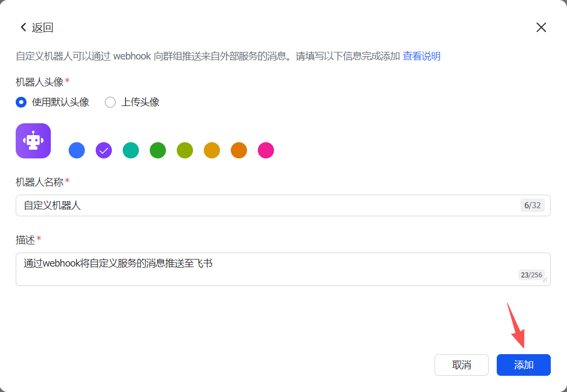This screenshot has width=567, height=392.
Task: Click the 描述 label
Action: pyautogui.click(x=25, y=240)
